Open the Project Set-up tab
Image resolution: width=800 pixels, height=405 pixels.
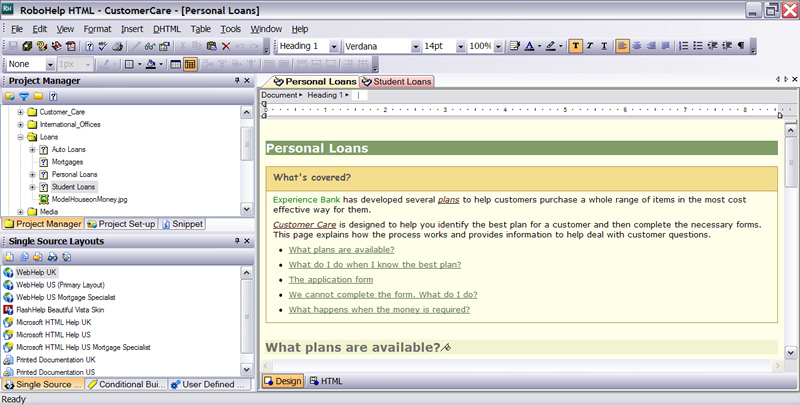[x=121, y=224]
